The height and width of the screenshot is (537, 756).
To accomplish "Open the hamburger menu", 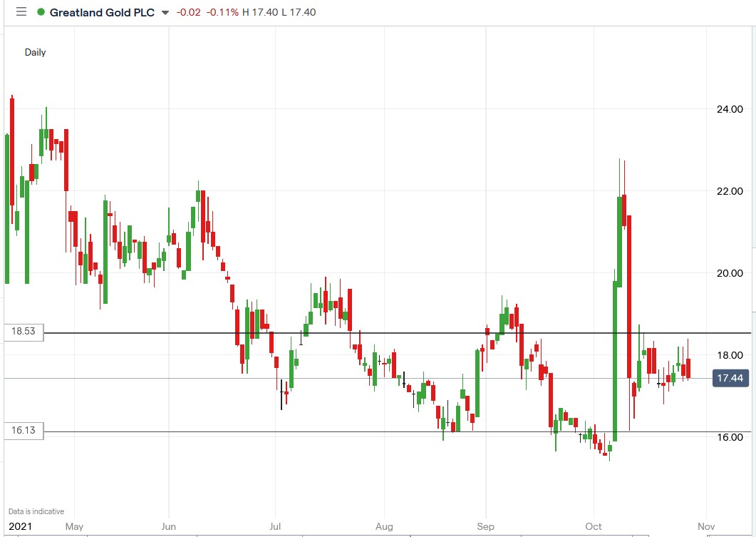I will 21,11.
